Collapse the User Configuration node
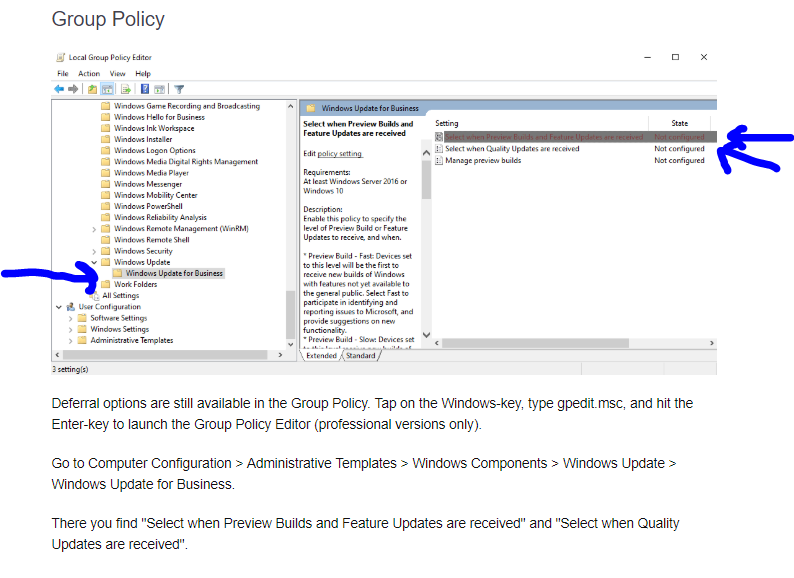The height and width of the screenshot is (578, 794). [x=58, y=307]
